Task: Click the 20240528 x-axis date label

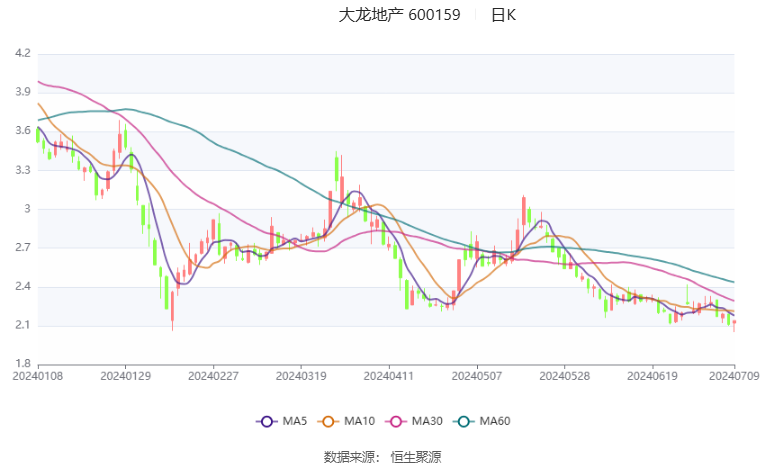Action: point(564,376)
